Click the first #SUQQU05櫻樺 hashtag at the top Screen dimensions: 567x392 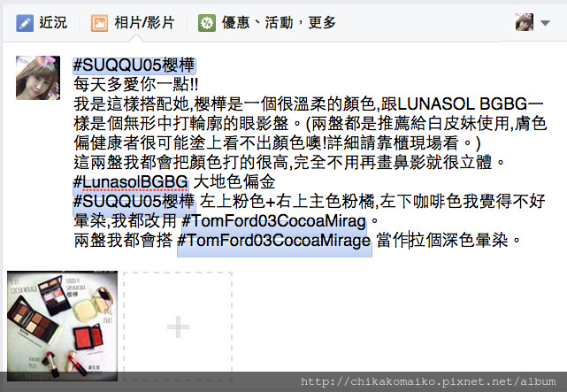(134, 65)
